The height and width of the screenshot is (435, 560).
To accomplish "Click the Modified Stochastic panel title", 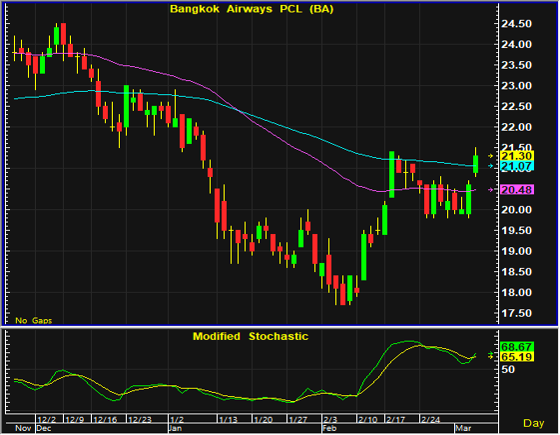I will coord(250,336).
